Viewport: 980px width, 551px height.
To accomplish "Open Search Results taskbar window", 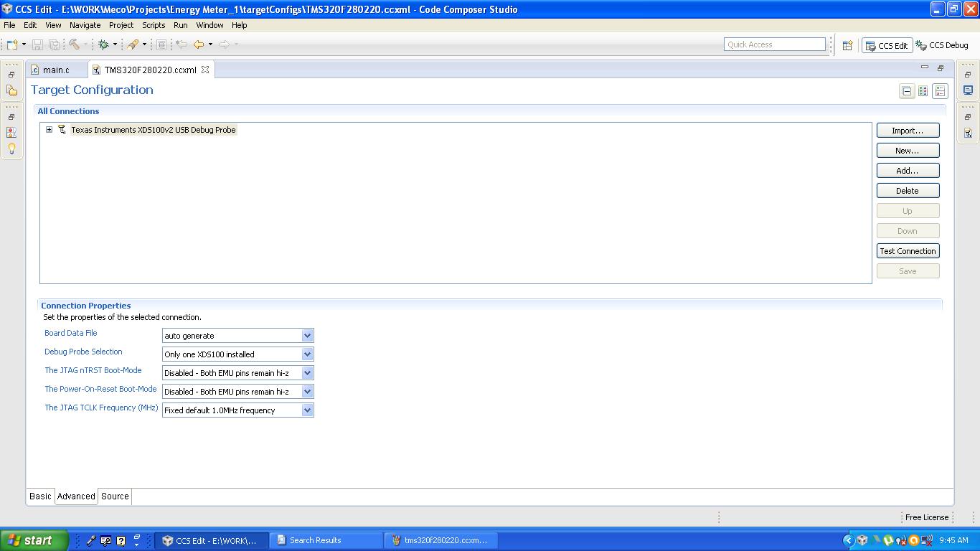I will pyautogui.click(x=326, y=540).
